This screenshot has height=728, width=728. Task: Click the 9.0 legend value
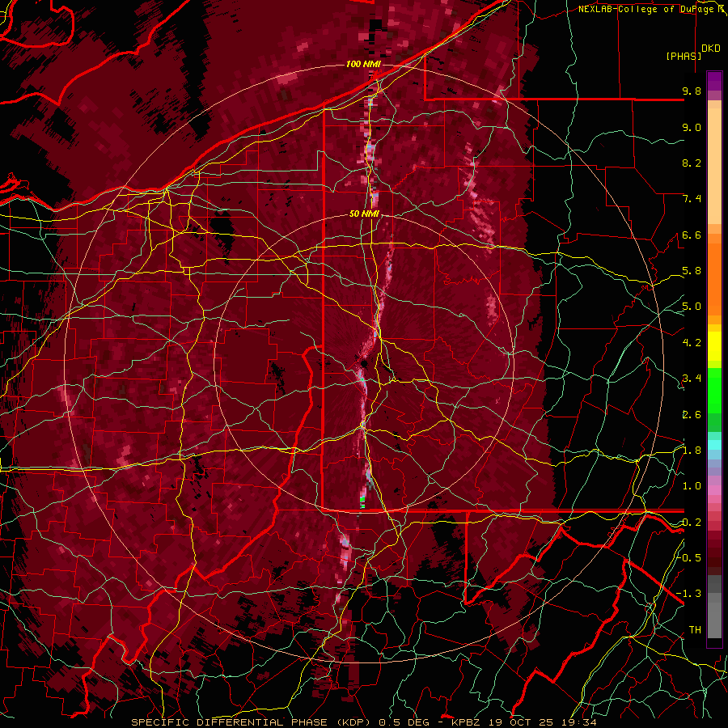692,127
